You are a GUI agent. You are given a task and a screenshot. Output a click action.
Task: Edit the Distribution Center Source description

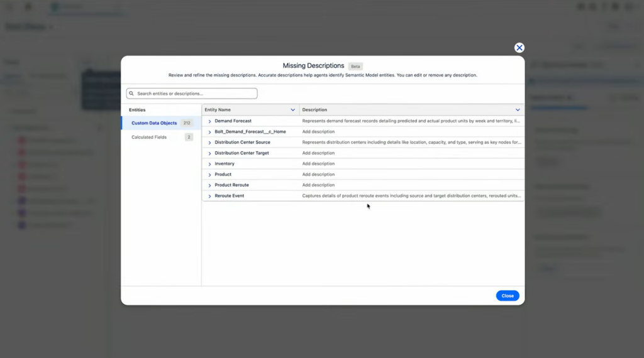[x=411, y=143]
